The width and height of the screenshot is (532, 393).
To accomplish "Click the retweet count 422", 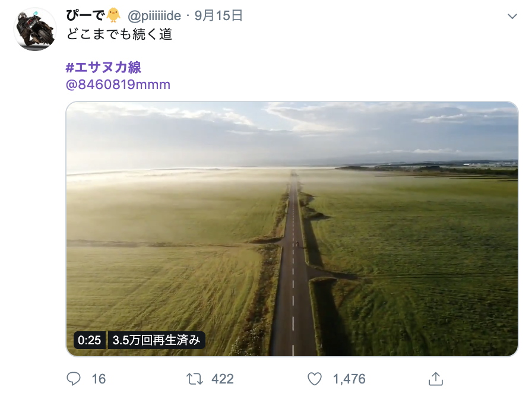I will click(223, 379).
